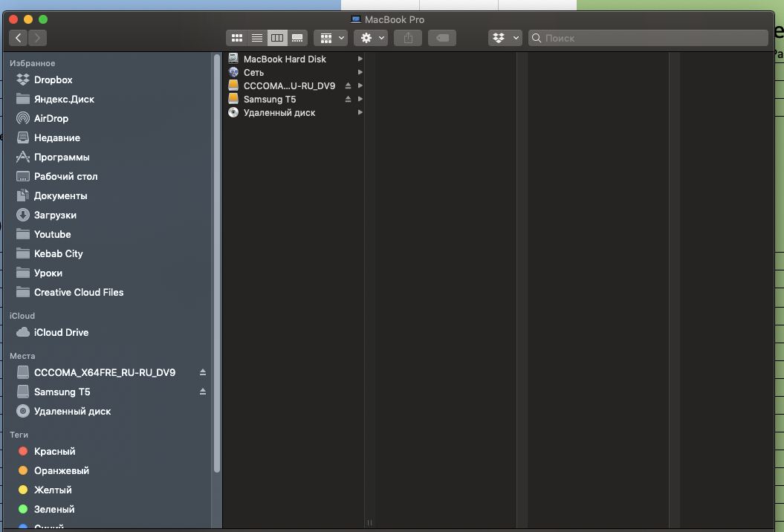784x532 pixels.
Task: Switch to column view in the toolbar
Action: pos(277,38)
